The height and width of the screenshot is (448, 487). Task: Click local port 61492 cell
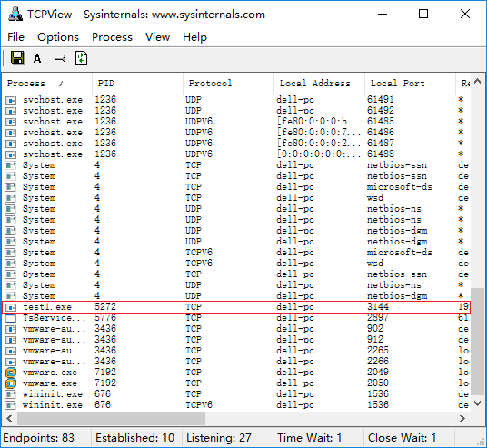coord(381,111)
